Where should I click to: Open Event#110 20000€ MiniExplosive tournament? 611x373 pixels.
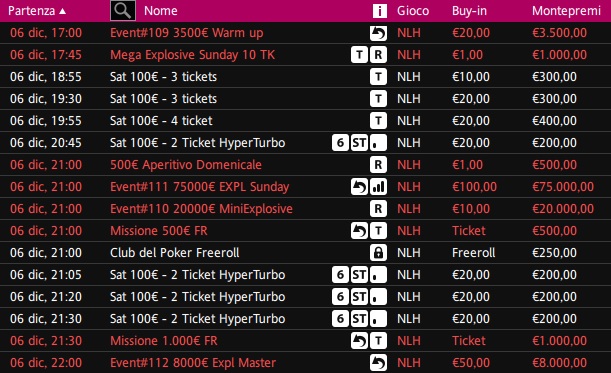pos(201,209)
